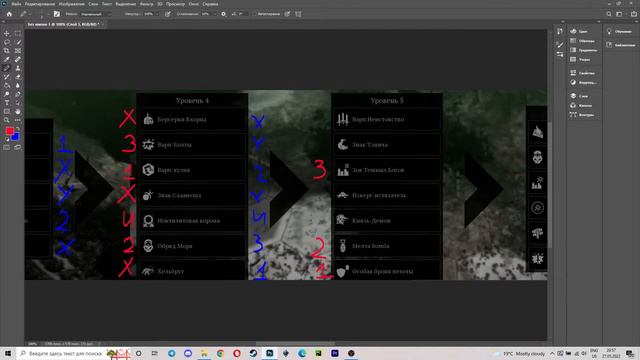The width and height of the screenshot is (640, 360).
Task: Open the Редактирование menu
Action: coord(40,4)
